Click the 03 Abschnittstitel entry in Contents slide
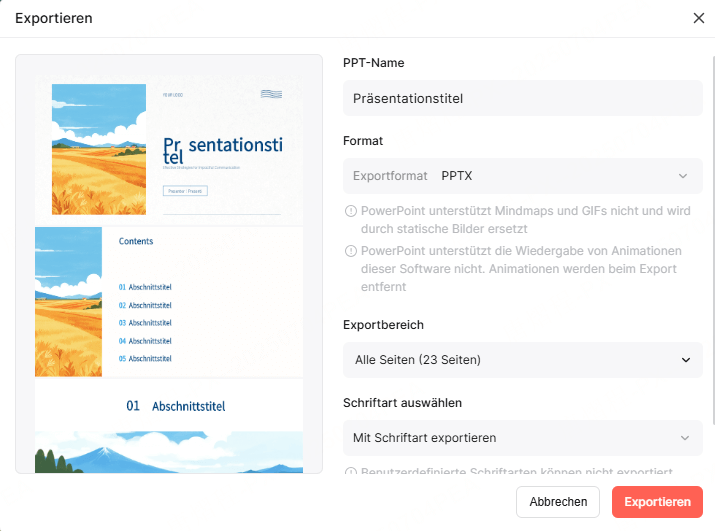The height and width of the screenshot is (531, 715). pyautogui.click(x=145, y=323)
